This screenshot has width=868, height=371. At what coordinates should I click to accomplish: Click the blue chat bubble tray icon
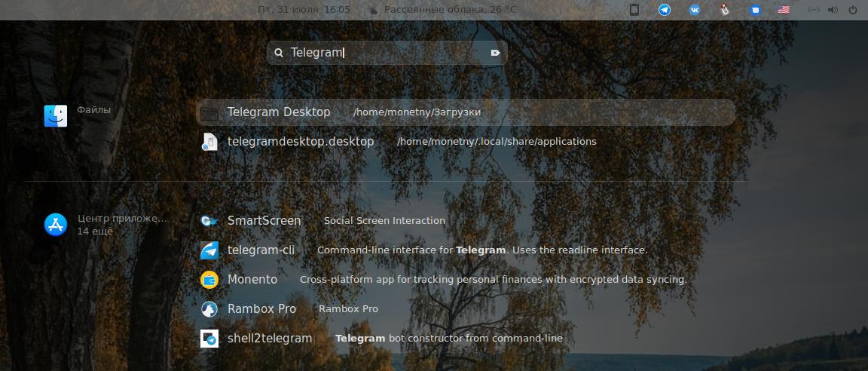pos(754,10)
